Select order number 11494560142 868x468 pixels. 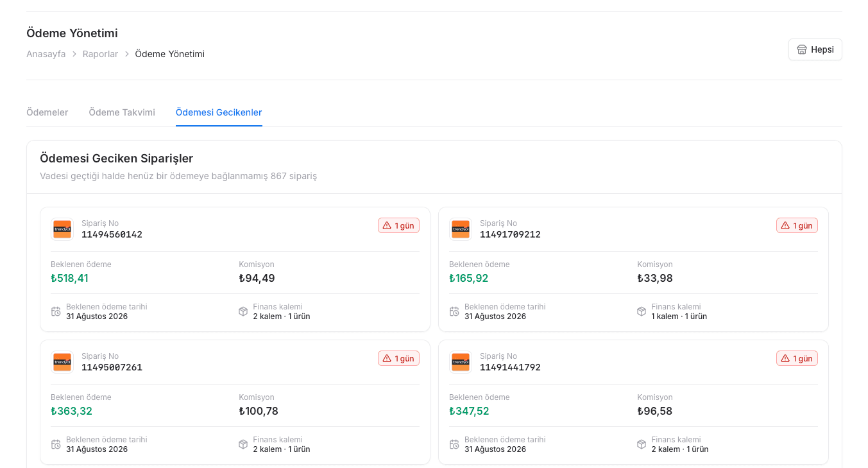112,234
